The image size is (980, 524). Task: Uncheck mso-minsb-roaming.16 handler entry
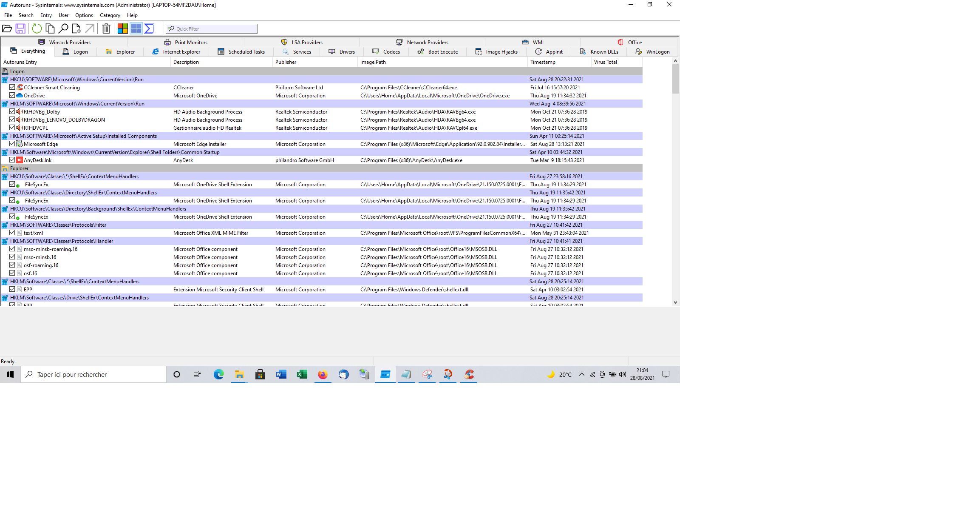12,249
